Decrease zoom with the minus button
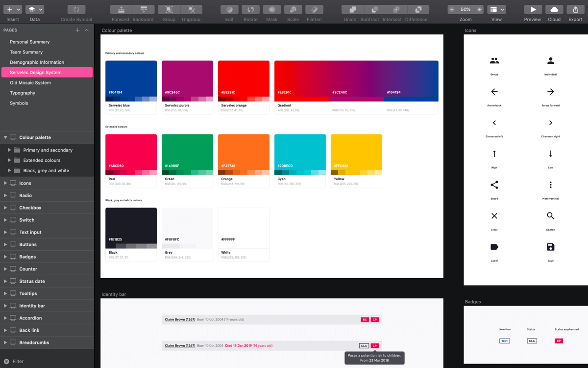The image size is (588, 368). (x=452, y=9)
